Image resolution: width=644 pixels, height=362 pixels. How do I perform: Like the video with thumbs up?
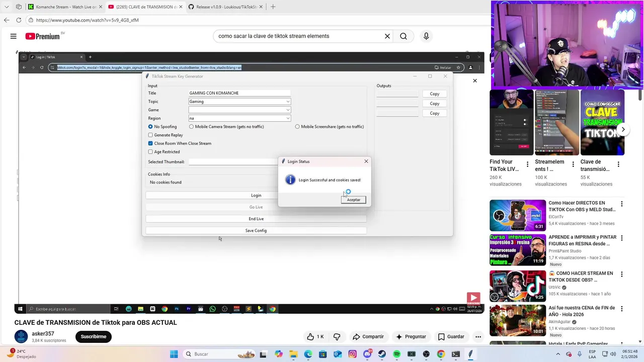315,337
